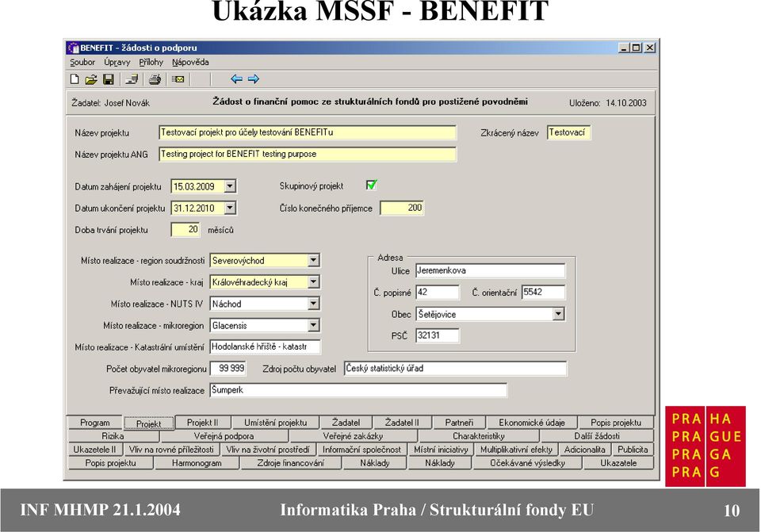Open the Datum zahájení projektu date dropdown
The height and width of the screenshot is (532, 761).
230,186
